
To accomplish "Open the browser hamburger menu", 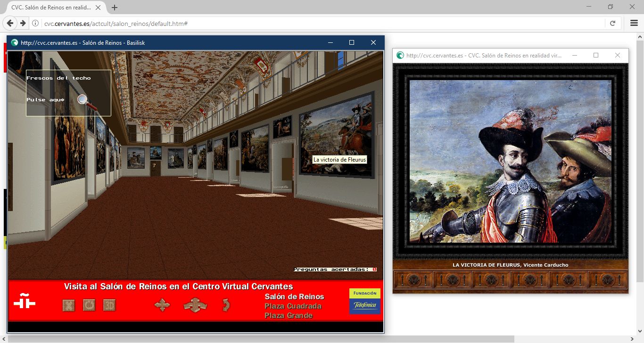I will (634, 23).
